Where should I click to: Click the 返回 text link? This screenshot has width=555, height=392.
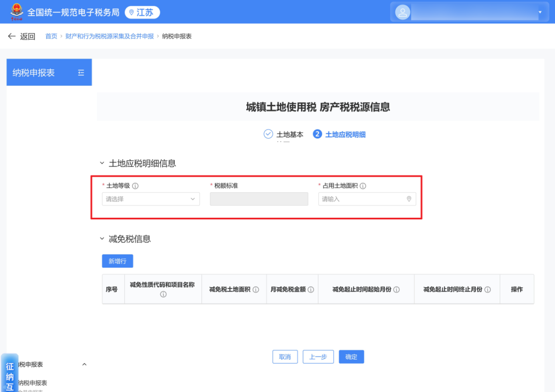click(28, 36)
